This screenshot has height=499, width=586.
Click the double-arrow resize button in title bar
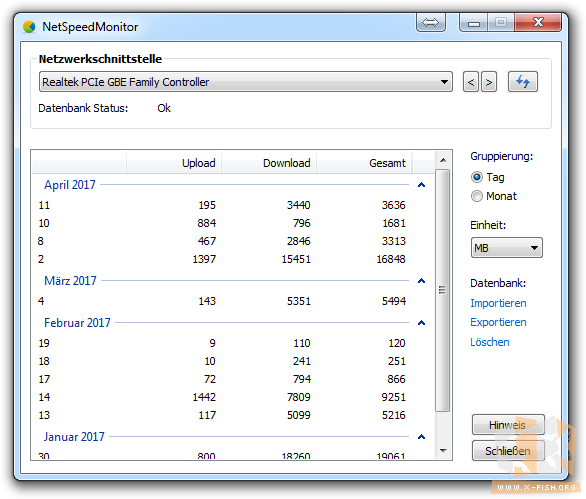coord(431,22)
